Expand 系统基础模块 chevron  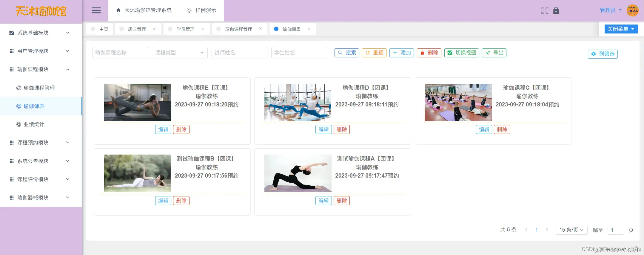tap(68, 33)
